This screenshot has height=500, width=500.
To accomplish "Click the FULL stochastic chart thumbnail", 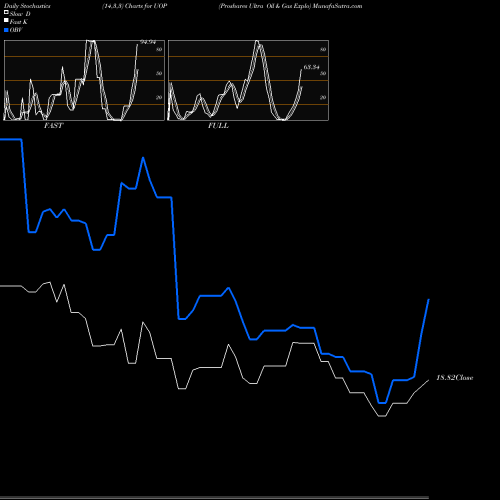I will click(x=248, y=80).
